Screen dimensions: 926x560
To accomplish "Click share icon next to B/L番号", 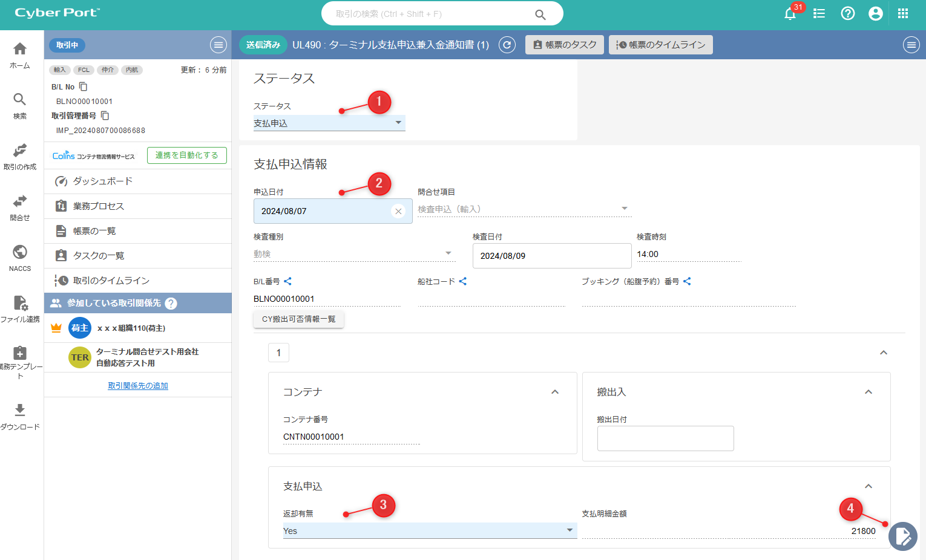I will 288,281.
